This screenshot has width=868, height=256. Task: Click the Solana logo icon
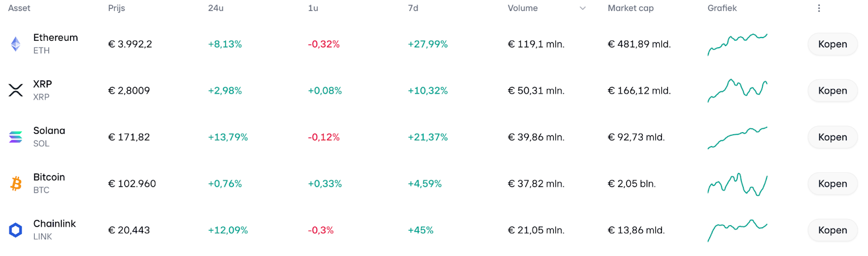16,137
